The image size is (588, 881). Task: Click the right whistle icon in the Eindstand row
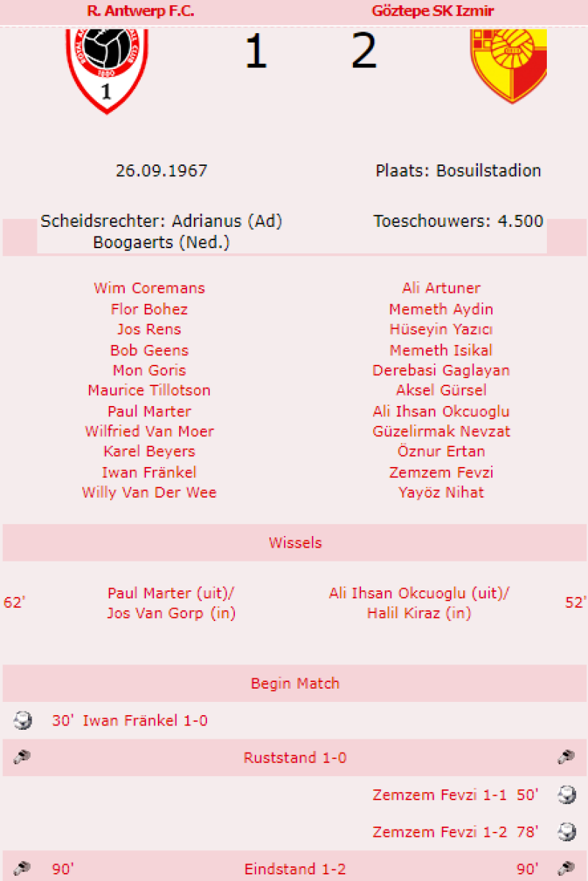[x=566, y=869]
